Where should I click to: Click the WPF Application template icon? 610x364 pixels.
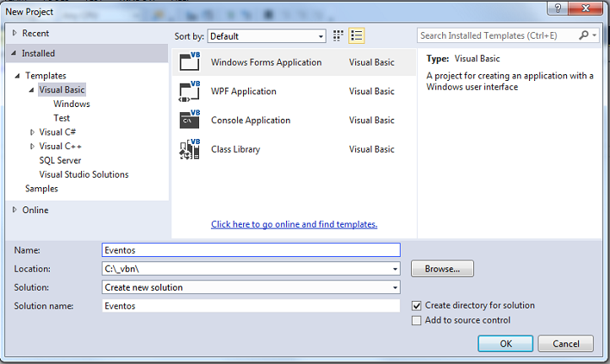pyautogui.click(x=190, y=91)
